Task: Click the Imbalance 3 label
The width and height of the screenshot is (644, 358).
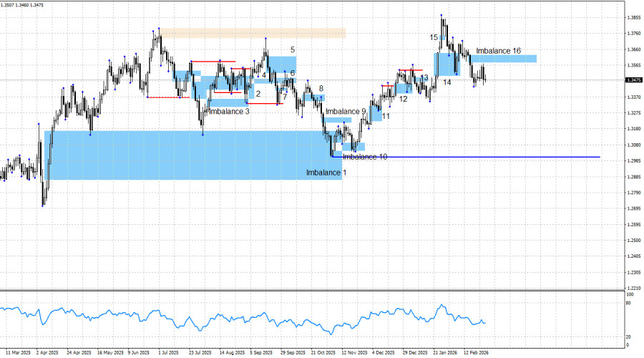Action: coord(229,112)
